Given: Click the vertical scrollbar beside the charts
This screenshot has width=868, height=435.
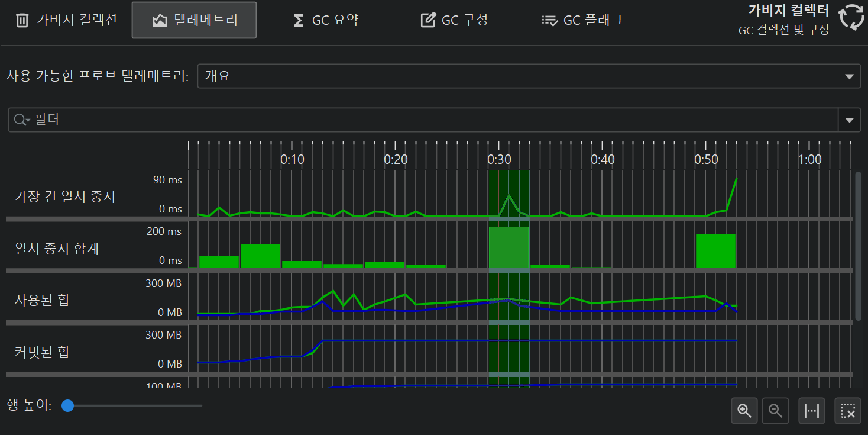Looking at the screenshot, I should pyautogui.click(x=858, y=246).
